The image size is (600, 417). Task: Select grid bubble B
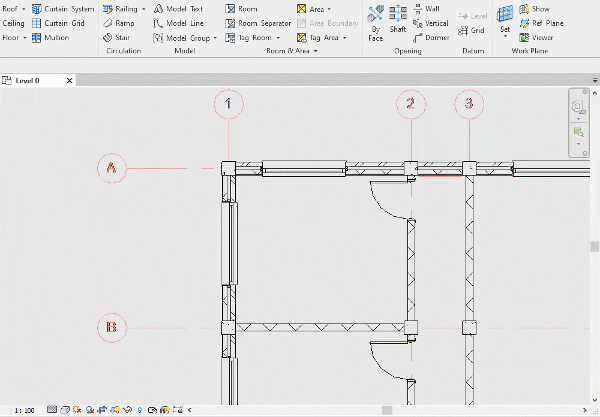112,328
